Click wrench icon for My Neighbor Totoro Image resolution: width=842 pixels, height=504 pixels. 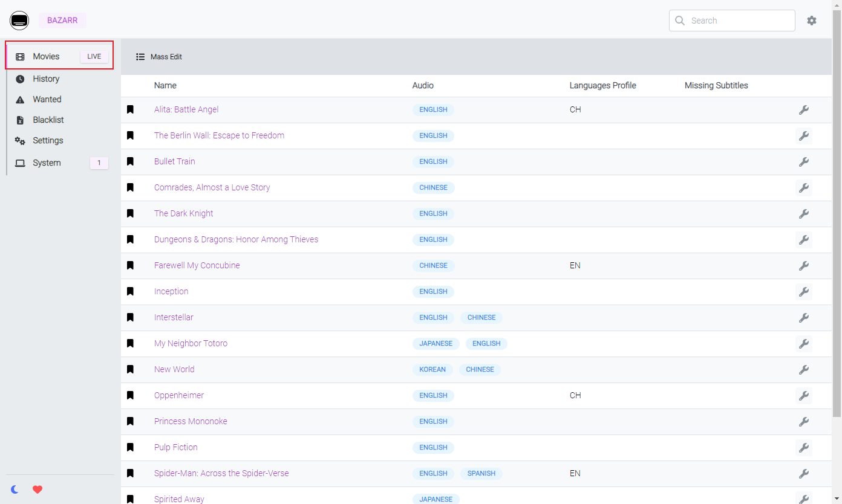804,344
